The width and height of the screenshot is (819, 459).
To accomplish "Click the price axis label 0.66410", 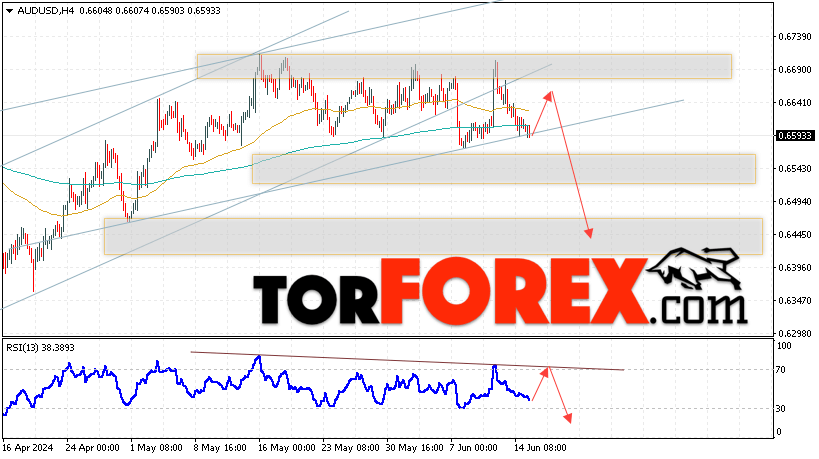I will [x=795, y=103].
